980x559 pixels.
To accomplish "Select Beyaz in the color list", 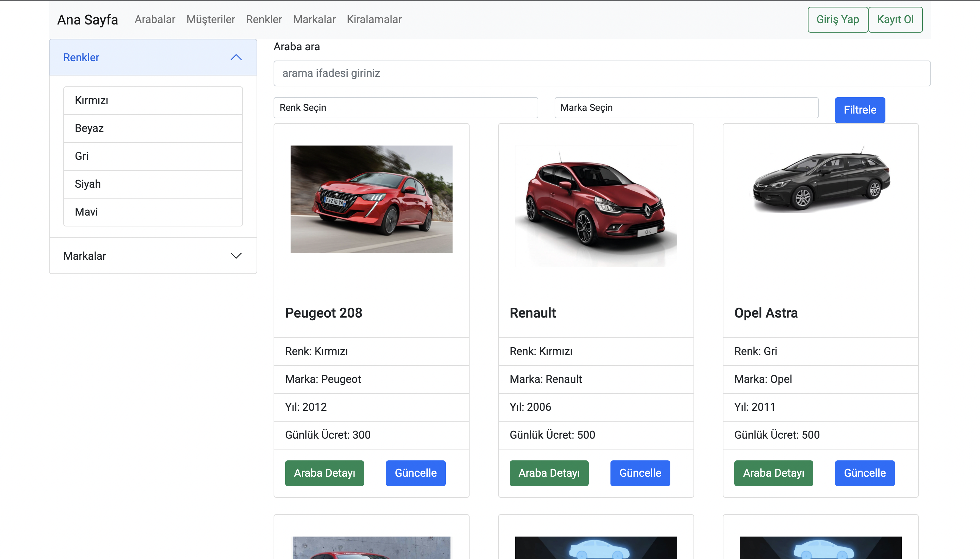I will coord(153,128).
